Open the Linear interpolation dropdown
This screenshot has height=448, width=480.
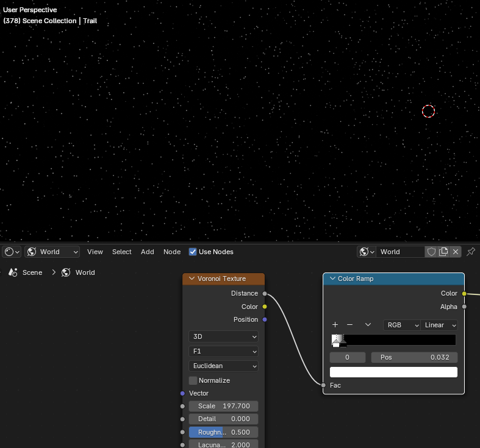pos(439,325)
